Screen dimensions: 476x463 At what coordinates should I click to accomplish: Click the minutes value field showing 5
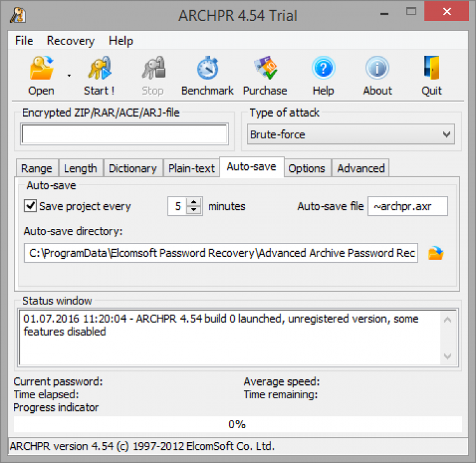pyautogui.click(x=178, y=206)
